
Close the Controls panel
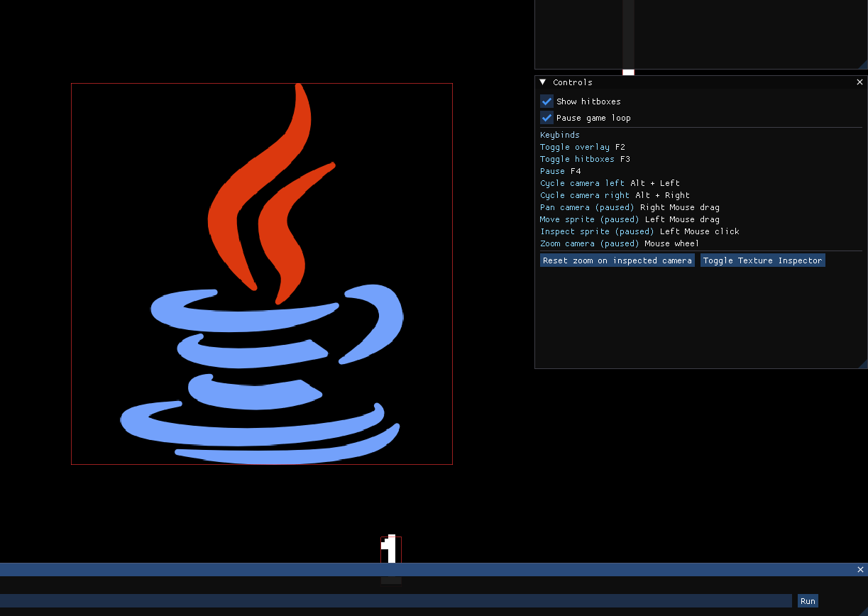click(x=860, y=82)
